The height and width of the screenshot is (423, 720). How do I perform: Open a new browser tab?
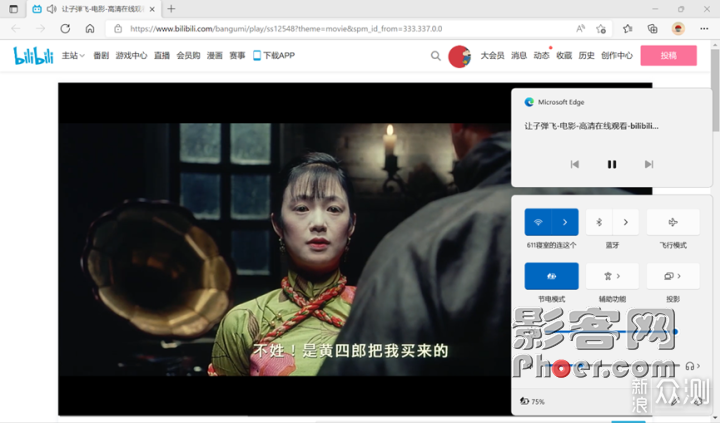tap(171, 9)
